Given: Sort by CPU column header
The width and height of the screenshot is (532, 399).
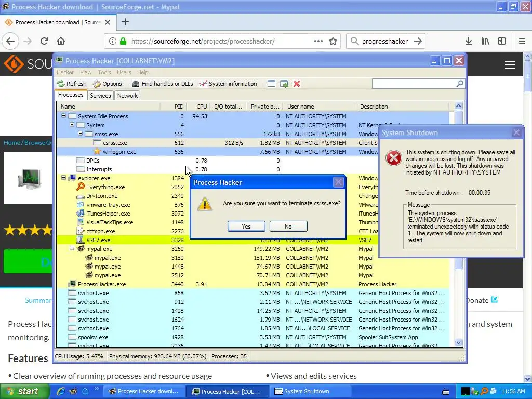Looking at the screenshot, I should click(x=198, y=107).
